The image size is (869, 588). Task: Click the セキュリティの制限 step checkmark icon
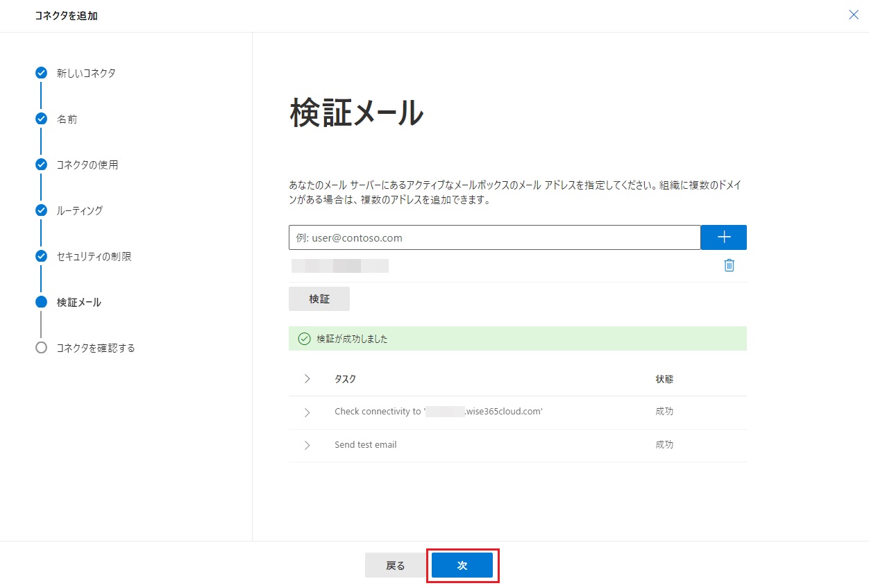(x=41, y=256)
